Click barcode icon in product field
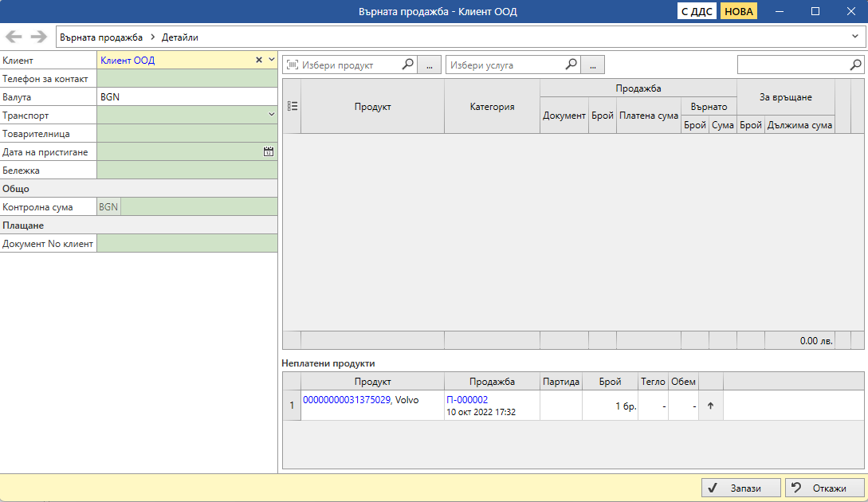The image size is (868, 502). click(293, 65)
